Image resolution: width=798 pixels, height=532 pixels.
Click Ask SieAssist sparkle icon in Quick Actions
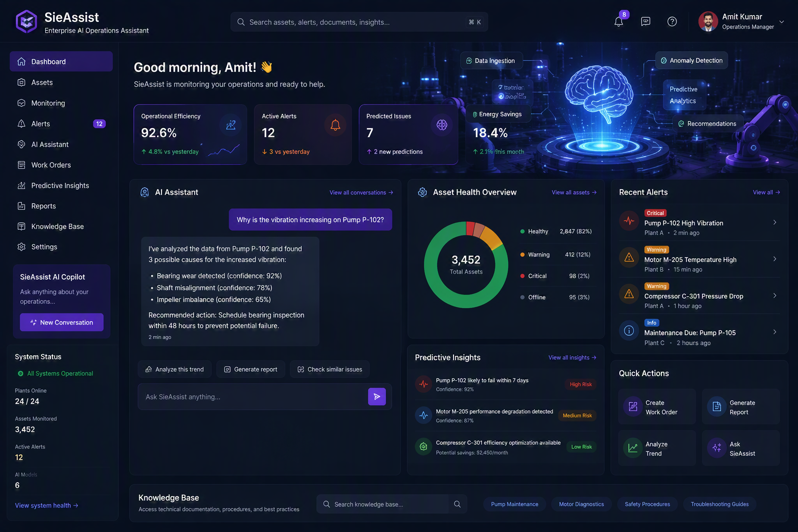coord(717,448)
